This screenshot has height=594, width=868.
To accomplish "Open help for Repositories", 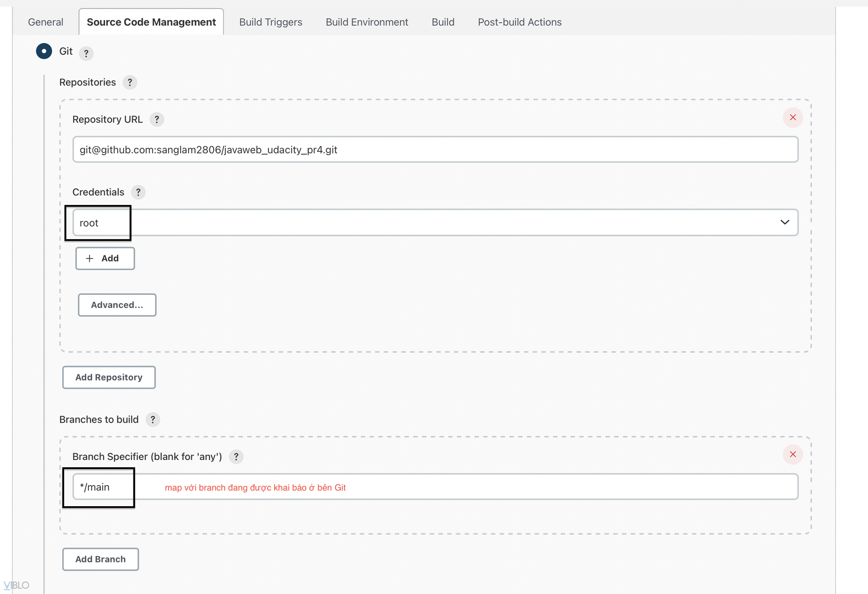I will 130,83.
